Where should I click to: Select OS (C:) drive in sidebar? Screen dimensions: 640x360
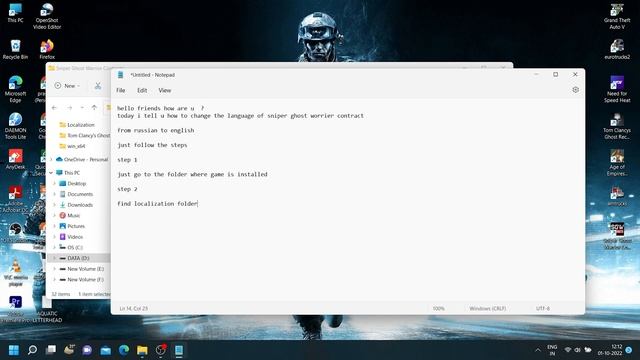[71, 247]
